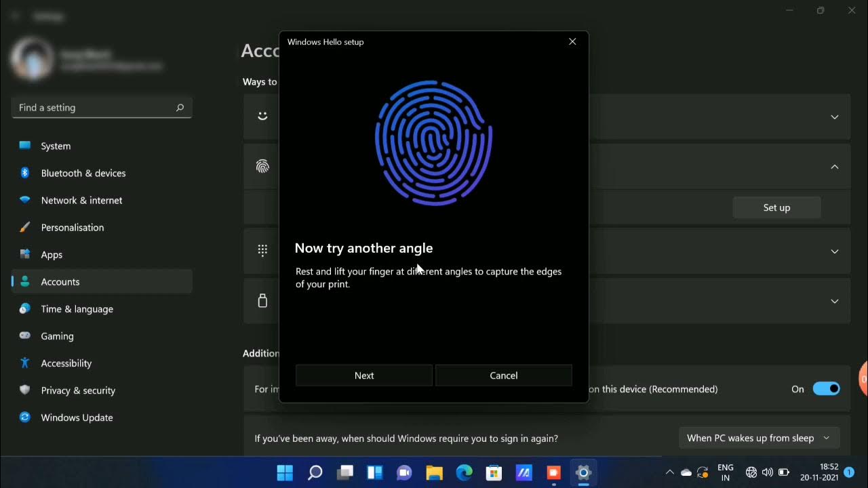Screen dimensions: 868x488
Task: Open the notification badge on taskbar
Action: point(849,472)
